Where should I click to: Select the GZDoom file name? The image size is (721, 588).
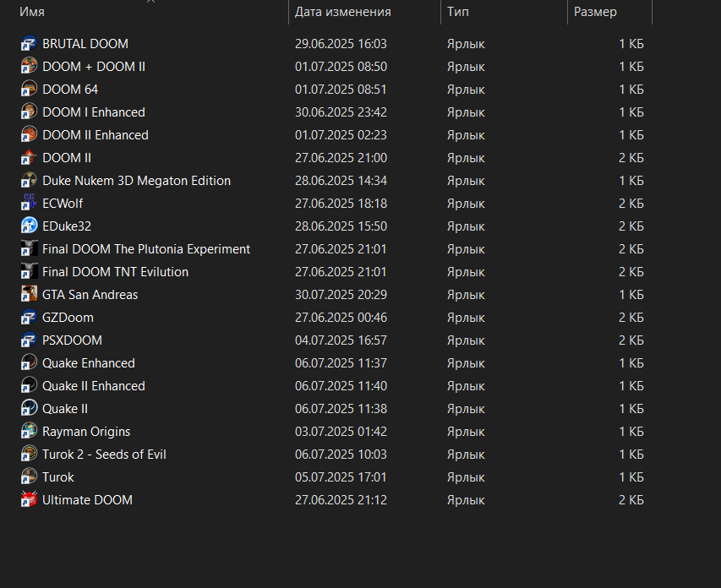coord(68,318)
